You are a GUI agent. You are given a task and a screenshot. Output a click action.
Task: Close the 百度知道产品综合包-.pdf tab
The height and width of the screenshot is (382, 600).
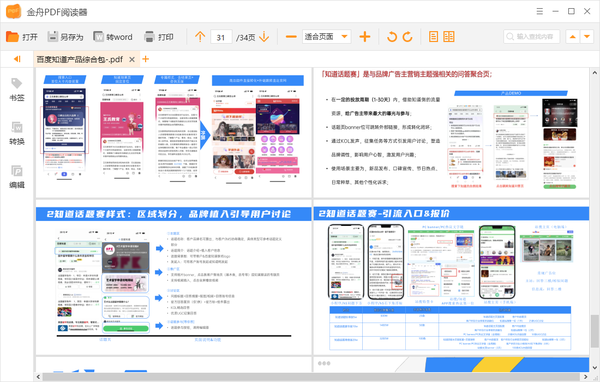(x=132, y=59)
